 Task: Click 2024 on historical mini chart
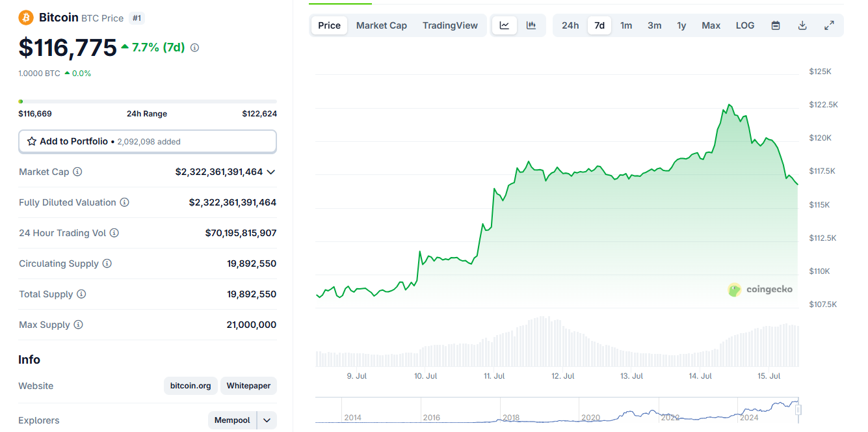coord(748,418)
